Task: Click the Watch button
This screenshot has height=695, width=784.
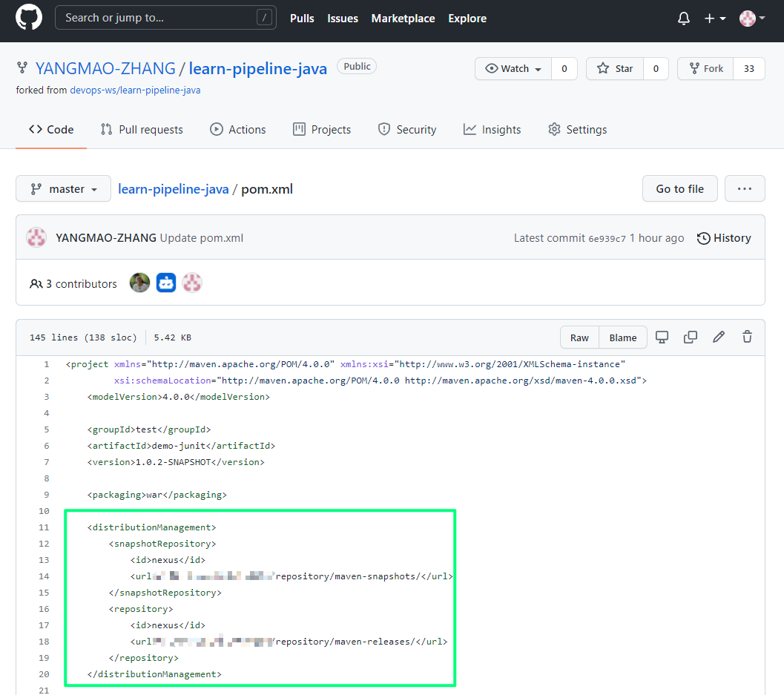Action: (x=513, y=68)
